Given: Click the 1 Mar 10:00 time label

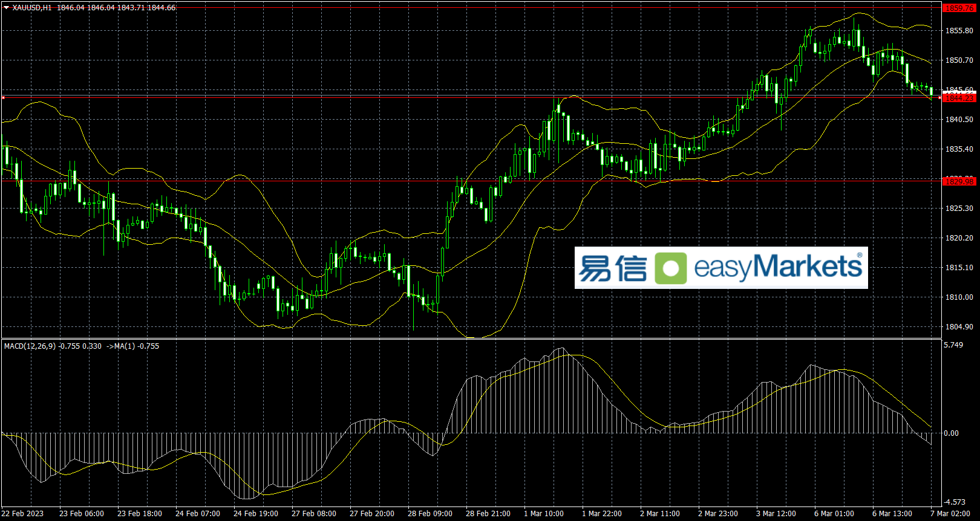Looking at the screenshot, I should pos(544,514).
